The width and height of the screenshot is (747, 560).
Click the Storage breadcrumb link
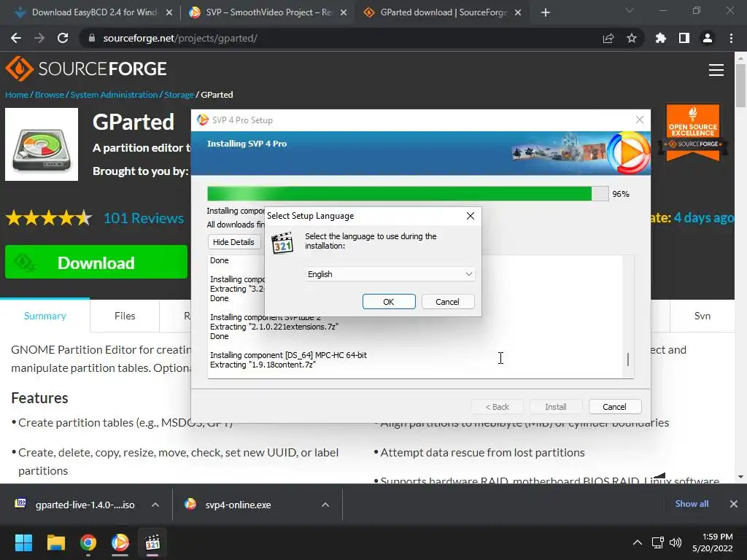[x=179, y=95]
